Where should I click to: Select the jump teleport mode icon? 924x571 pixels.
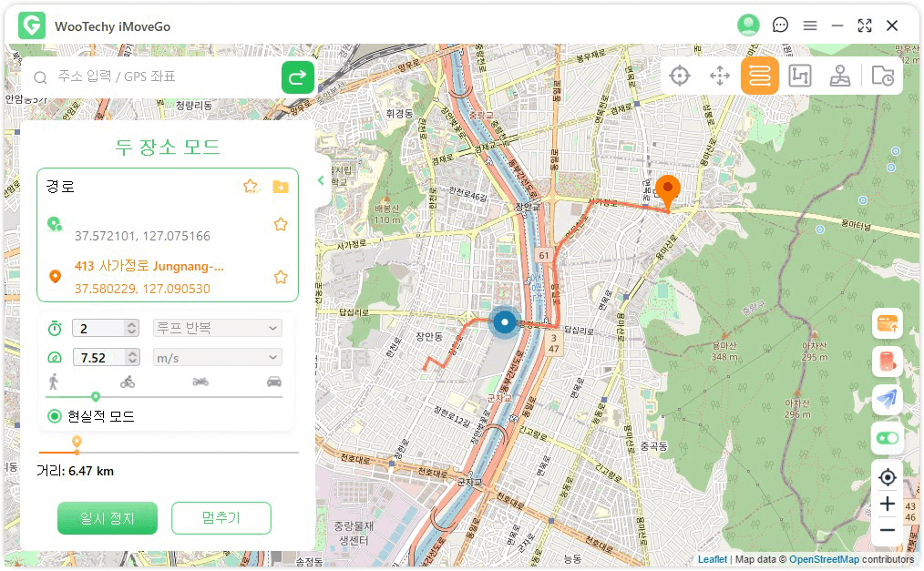click(720, 76)
